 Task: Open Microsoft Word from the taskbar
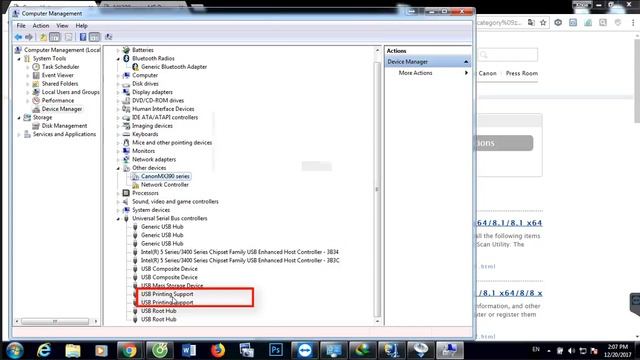point(189,351)
